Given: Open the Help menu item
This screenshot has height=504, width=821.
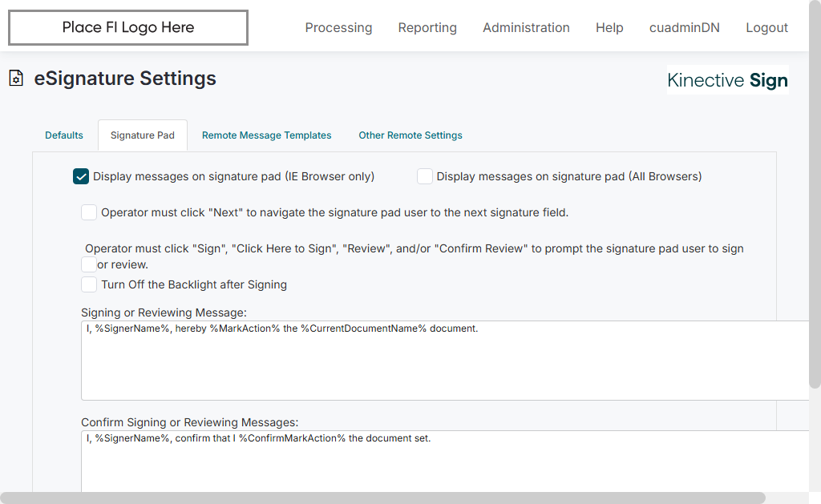Looking at the screenshot, I should [609, 28].
